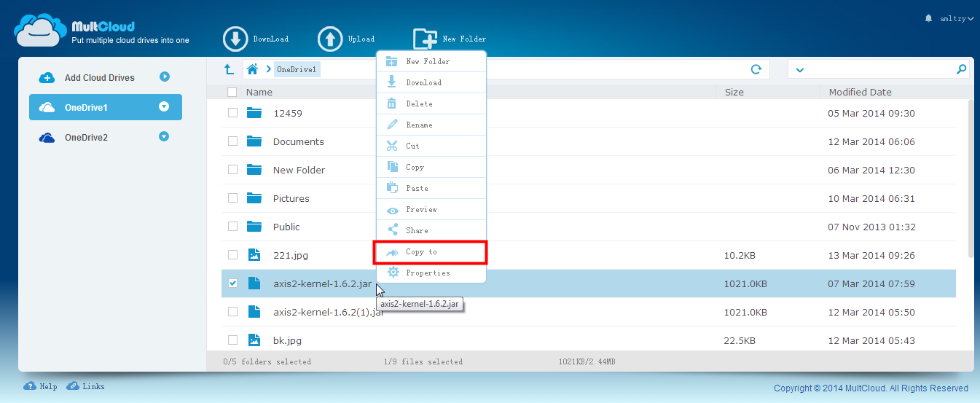Click the image icon for bk.jpg
Screen dimensions: 980x403
pos(254,340)
